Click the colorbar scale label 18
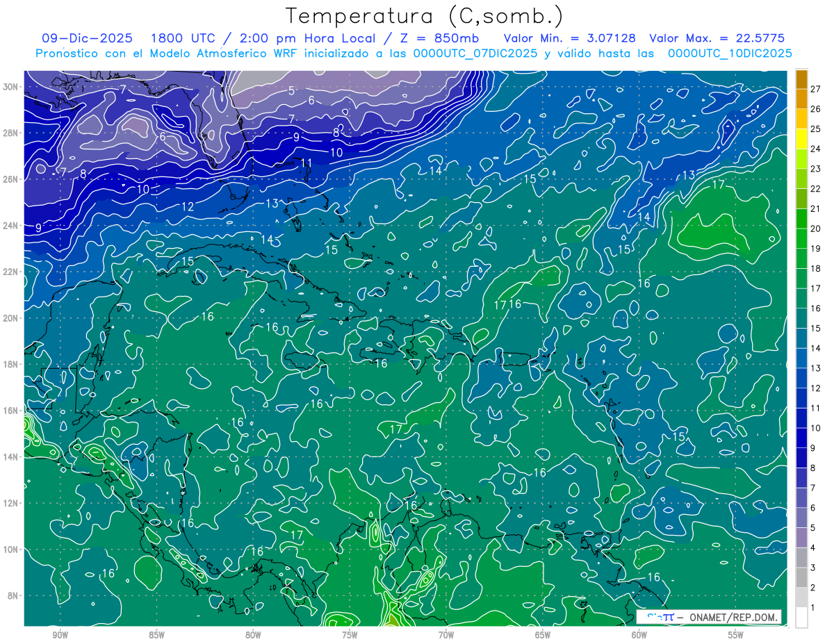This screenshot has width=834, height=644. point(816,268)
